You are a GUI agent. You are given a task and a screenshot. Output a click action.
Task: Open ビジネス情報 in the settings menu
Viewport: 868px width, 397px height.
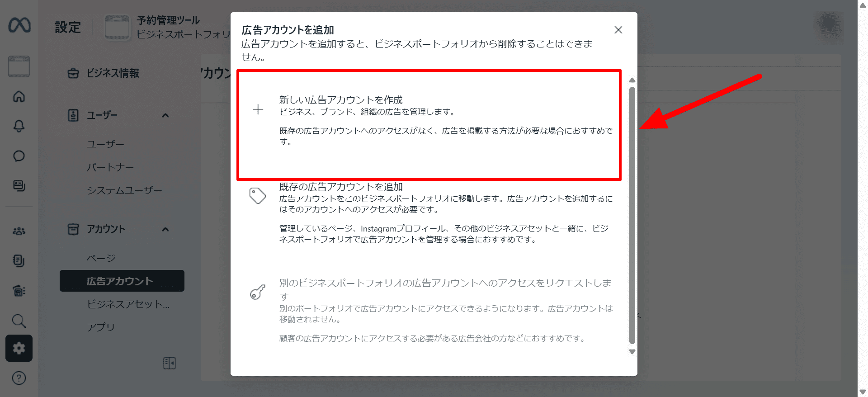point(113,73)
